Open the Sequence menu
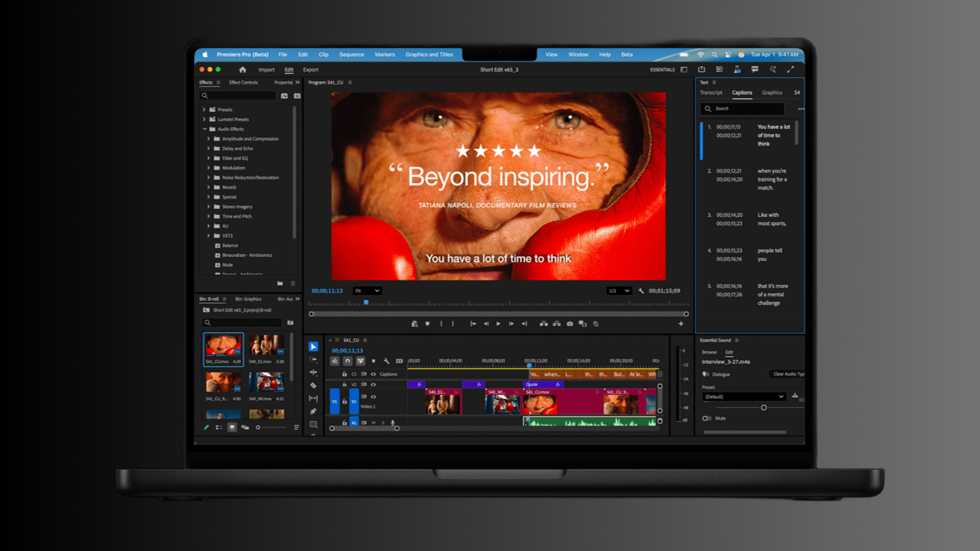This screenshot has height=551, width=980. coord(351,55)
